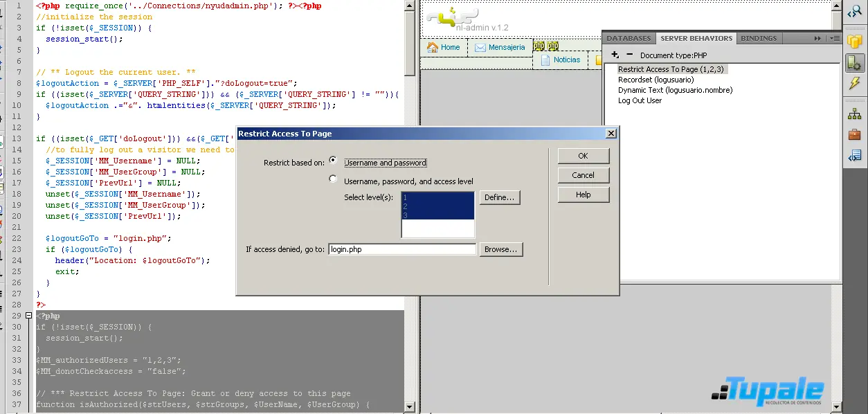Open the Server Behaviors panel options menu
This screenshot has width=868, height=414.
tap(834, 38)
